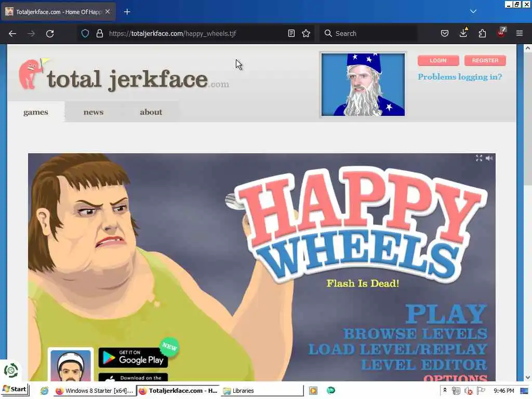Image resolution: width=532 pixels, height=399 pixels.
Task: Open the about tab
Action: point(151,112)
